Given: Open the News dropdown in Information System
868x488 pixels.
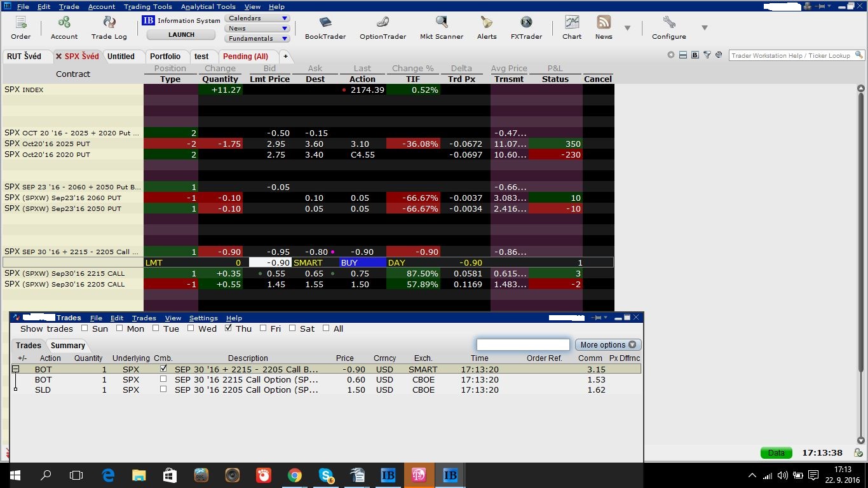Looking at the screenshot, I should coord(257,29).
